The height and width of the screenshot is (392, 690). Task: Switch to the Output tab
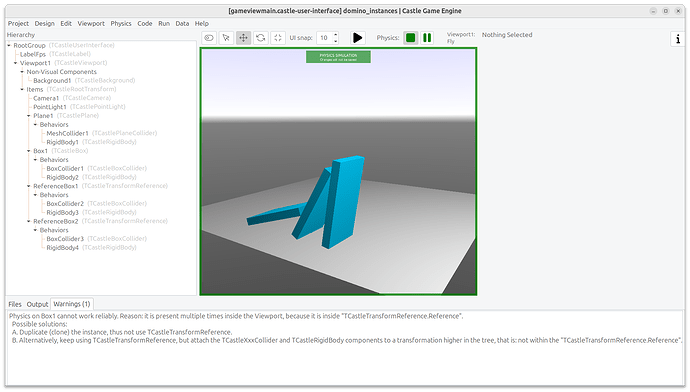[37, 304]
